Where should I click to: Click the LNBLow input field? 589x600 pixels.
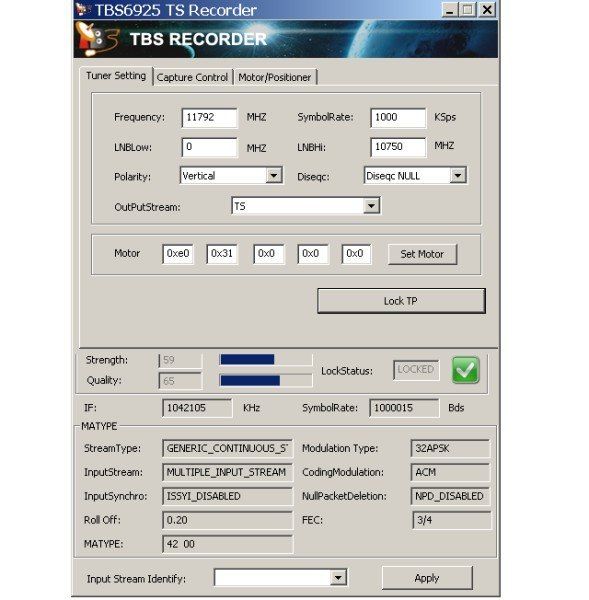209,147
